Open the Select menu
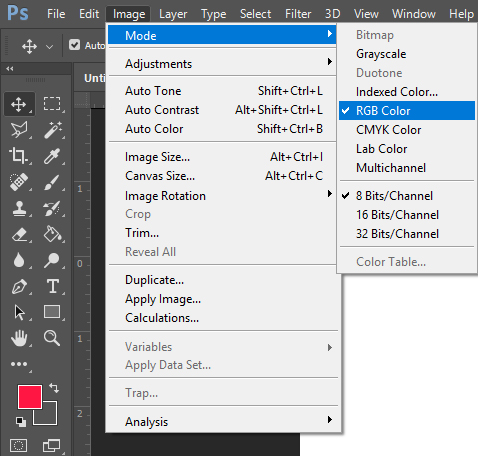The width and height of the screenshot is (478, 456). tap(255, 14)
